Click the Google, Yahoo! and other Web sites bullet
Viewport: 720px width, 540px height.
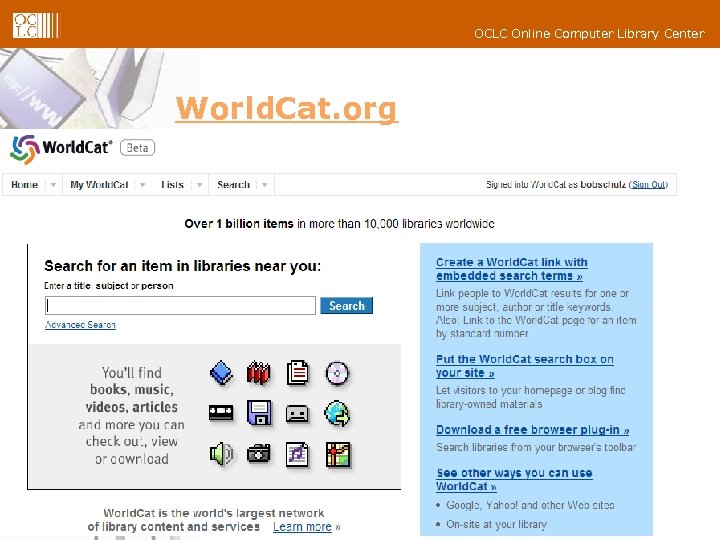click(x=530, y=505)
